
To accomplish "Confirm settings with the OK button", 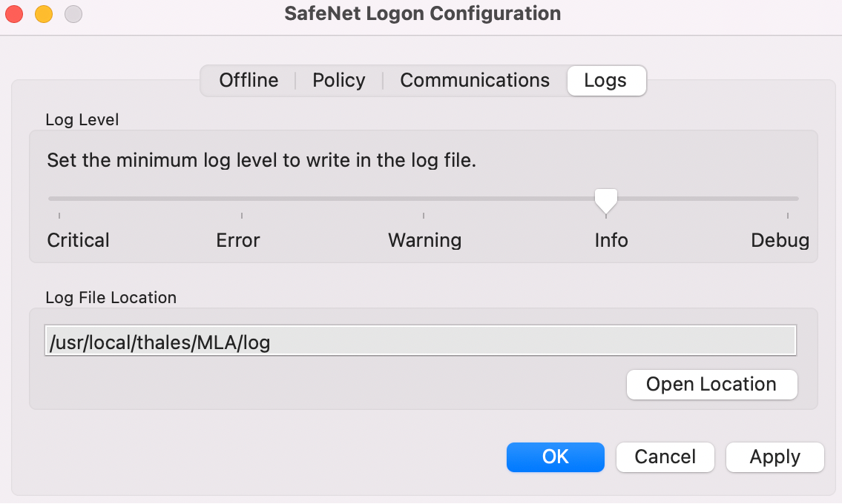I will tap(555, 457).
